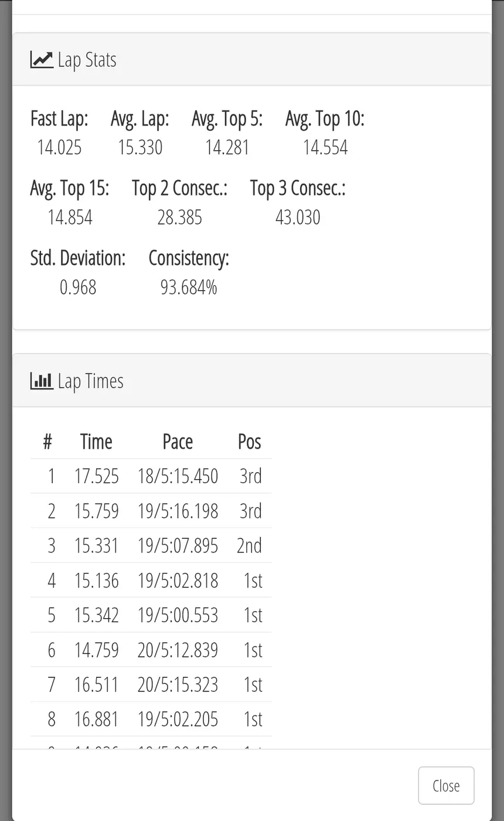Viewport: 504px width, 821px height.
Task: Click the Fast Lap value 14.025
Action: pyautogui.click(x=59, y=147)
